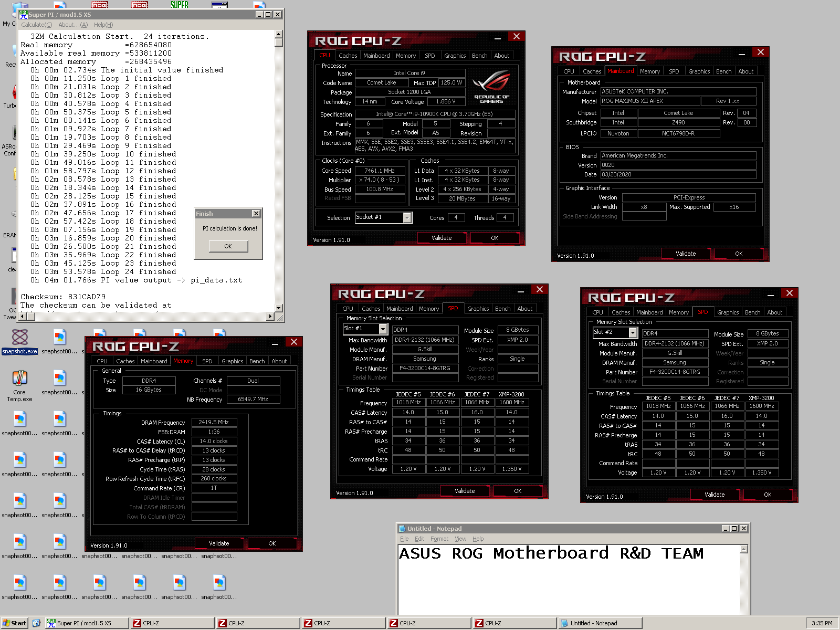Click the system clock showing 3:35 PM

click(x=822, y=623)
